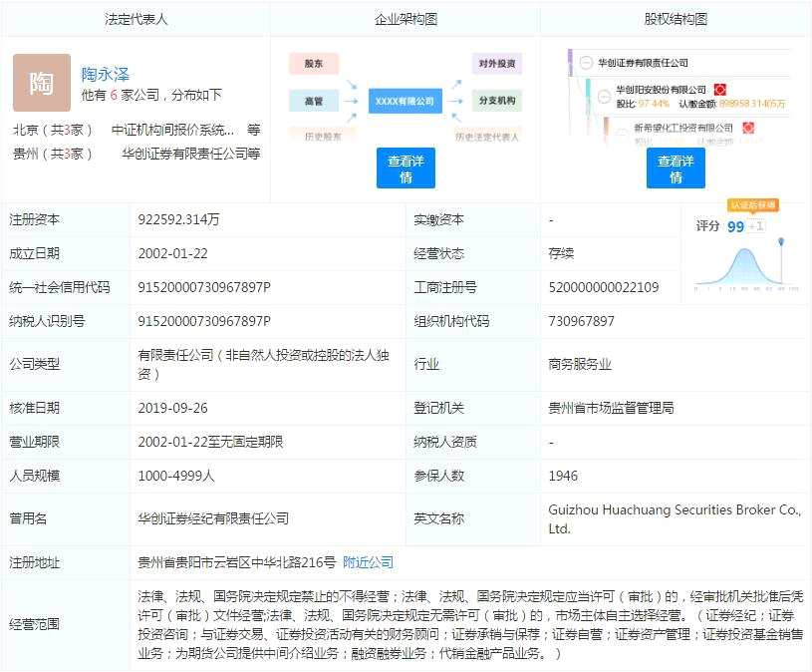Select 法定代表人 header tab
Screen dimensions: 812x672
tap(135, 19)
